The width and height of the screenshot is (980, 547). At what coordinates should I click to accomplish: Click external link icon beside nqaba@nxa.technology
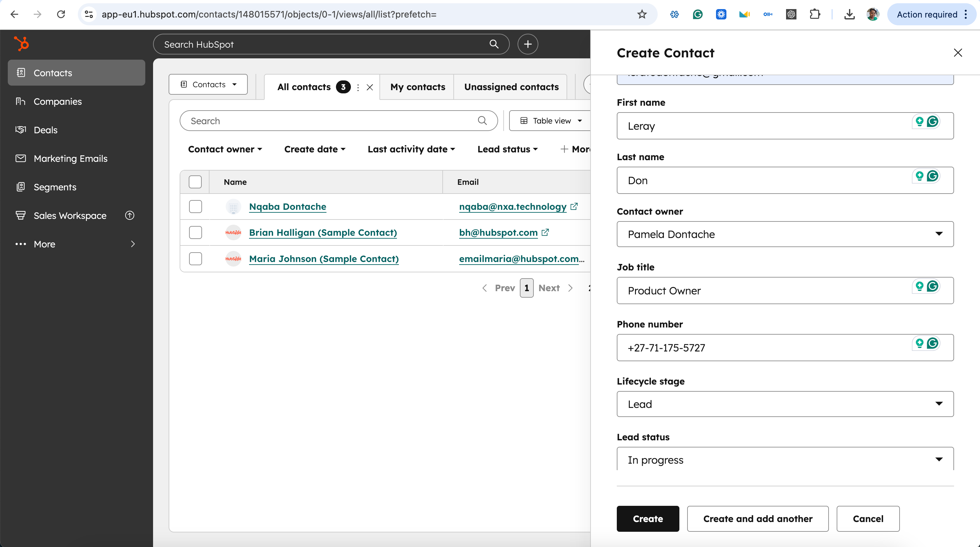[574, 206]
